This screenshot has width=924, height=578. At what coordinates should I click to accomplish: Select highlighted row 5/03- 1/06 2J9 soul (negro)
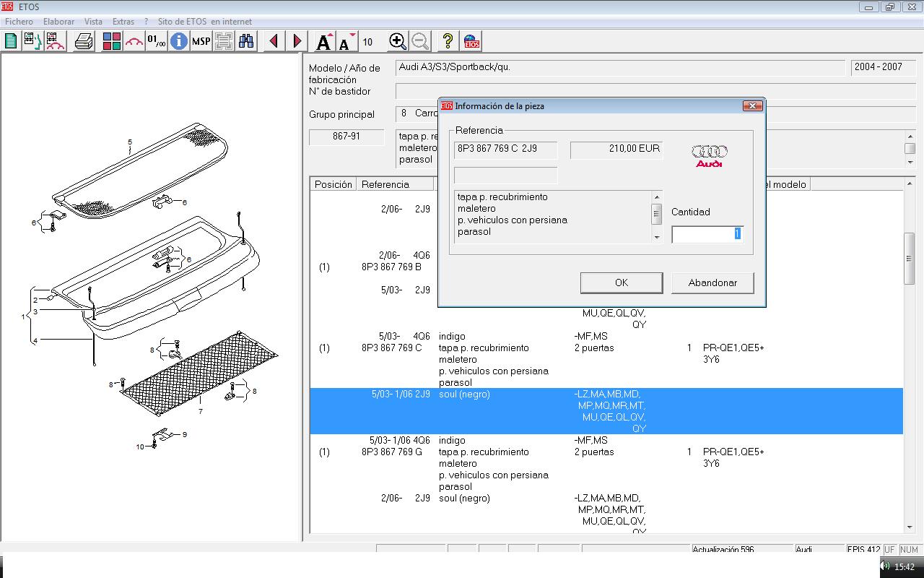point(606,411)
